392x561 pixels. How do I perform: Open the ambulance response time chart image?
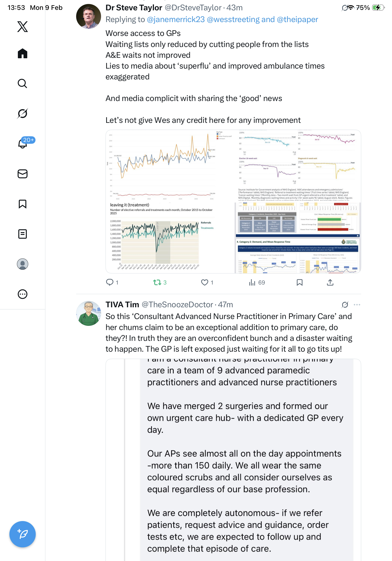[x=298, y=238]
